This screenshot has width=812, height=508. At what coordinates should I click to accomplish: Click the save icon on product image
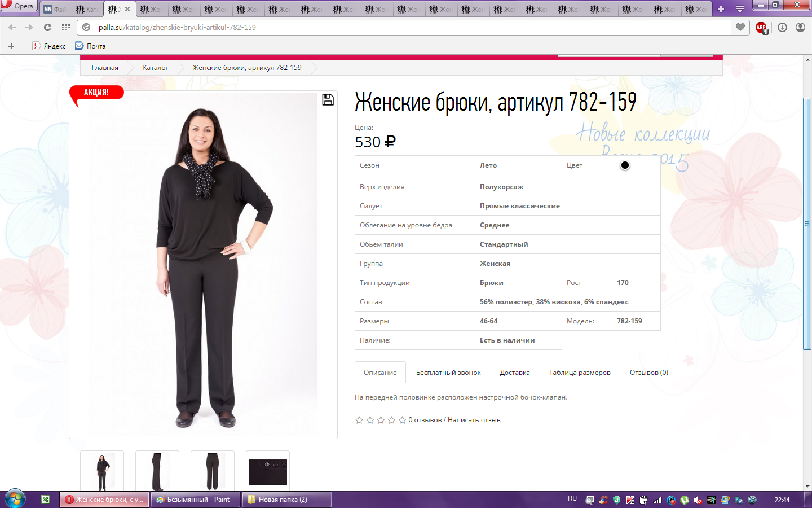pyautogui.click(x=328, y=100)
